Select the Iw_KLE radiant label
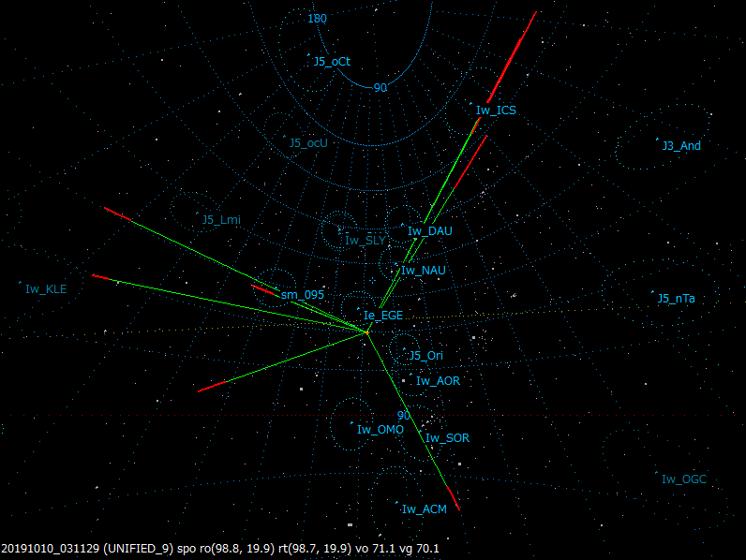Screen dimensions: 746x560 [x=46, y=289]
